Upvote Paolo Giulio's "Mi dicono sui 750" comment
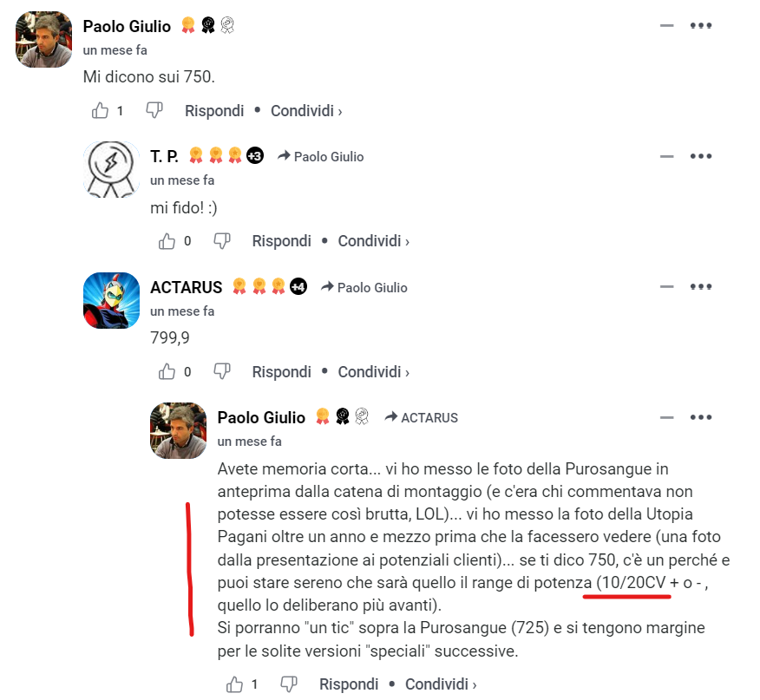 click(x=100, y=110)
